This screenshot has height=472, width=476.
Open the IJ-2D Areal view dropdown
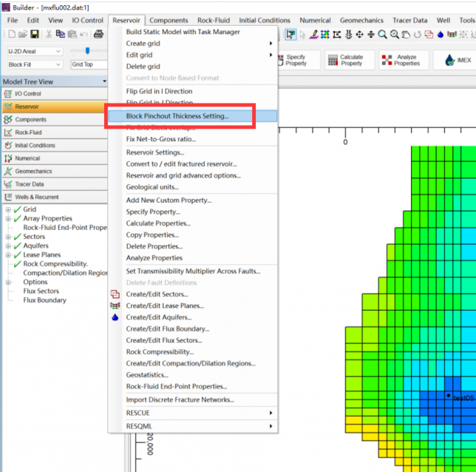click(58, 51)
